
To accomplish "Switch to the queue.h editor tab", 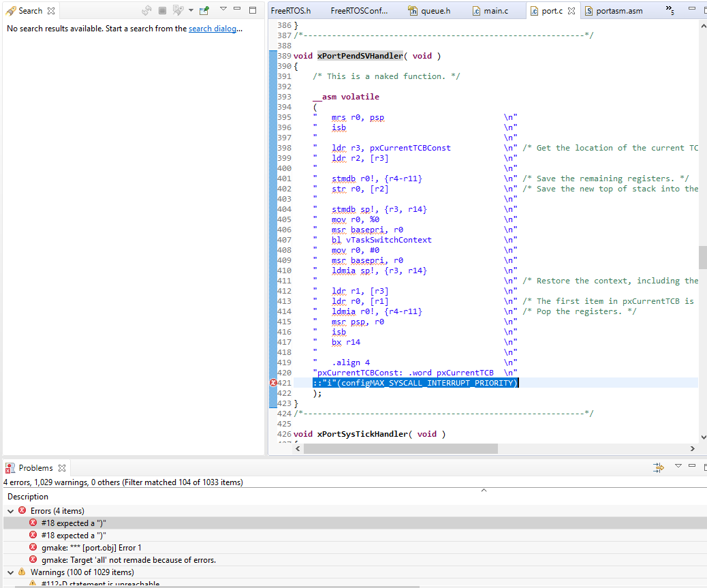I will click(430, 11).
